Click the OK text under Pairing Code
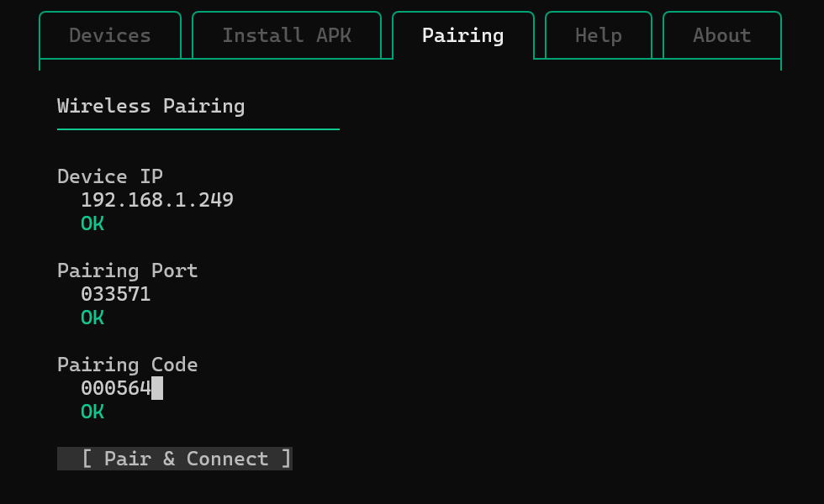This screenshot has height=504, width=824. point(92,412)
